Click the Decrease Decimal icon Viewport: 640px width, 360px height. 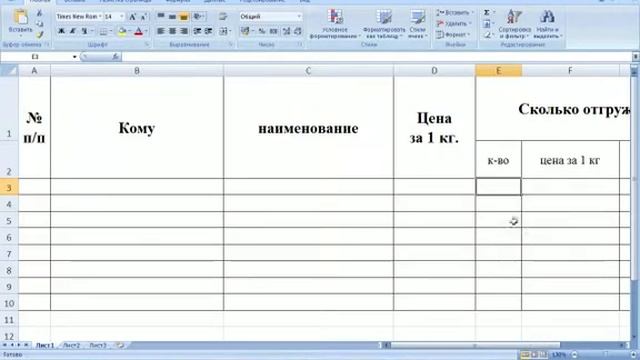pos(298,31)
